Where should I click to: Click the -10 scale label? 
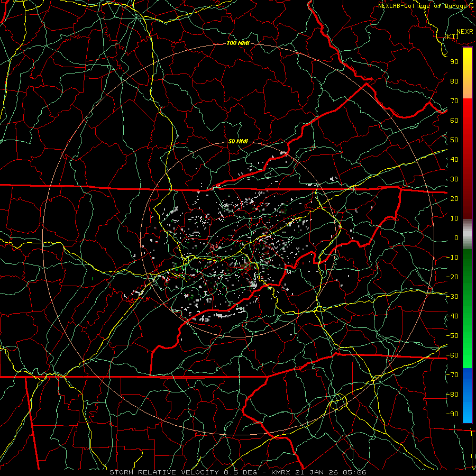452,258
